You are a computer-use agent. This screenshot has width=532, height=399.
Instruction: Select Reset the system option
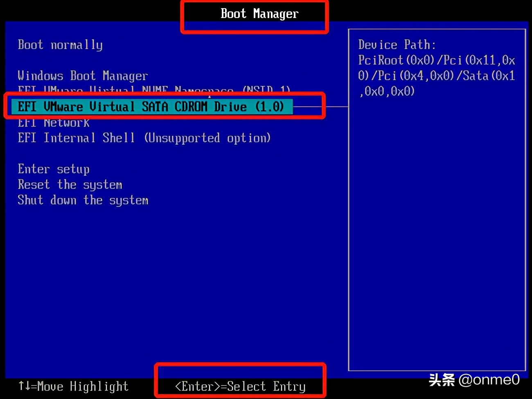[70, 184]
